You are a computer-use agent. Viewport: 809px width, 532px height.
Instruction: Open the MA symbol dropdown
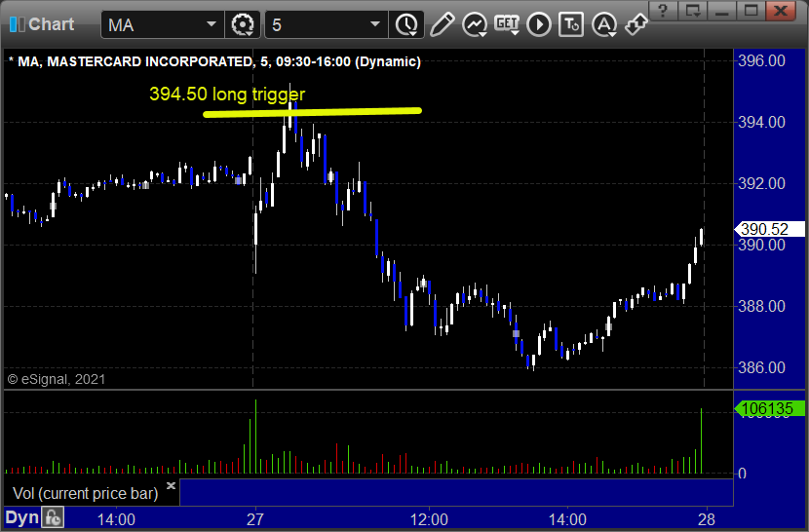click(x=212, y=24)
